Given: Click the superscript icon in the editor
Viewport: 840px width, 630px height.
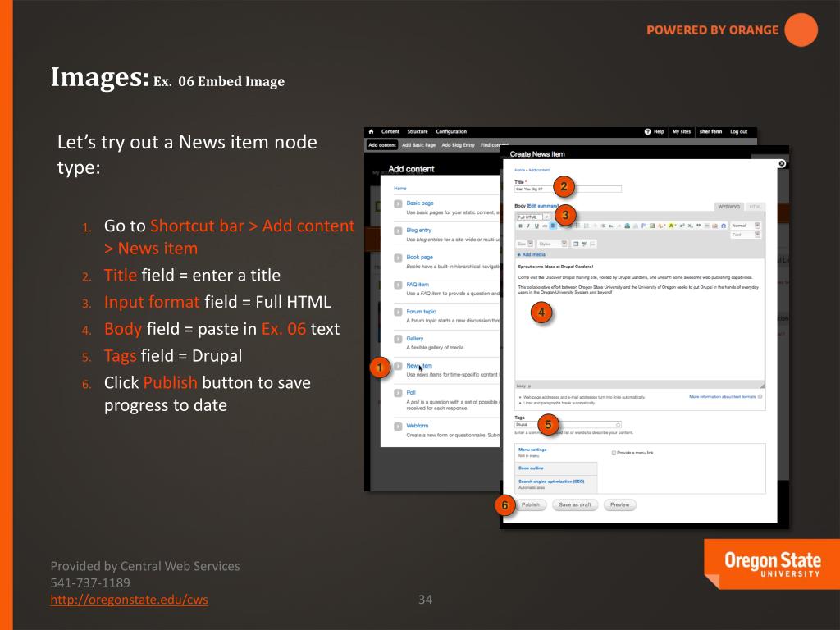Looking at the screenshot, I should pyautogui.click(x=682, y=226).
